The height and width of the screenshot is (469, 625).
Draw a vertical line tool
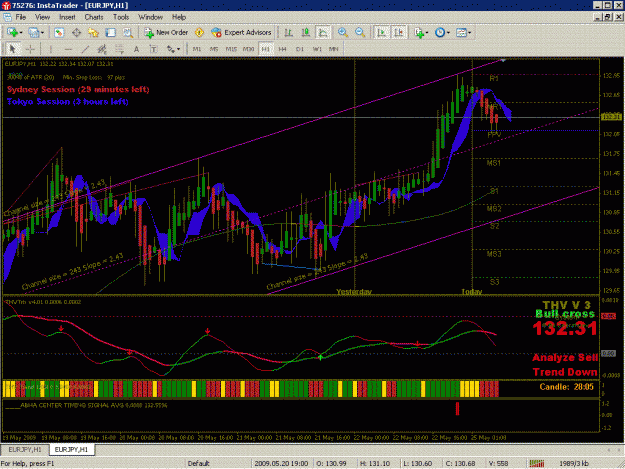click(x=51, y=49)
